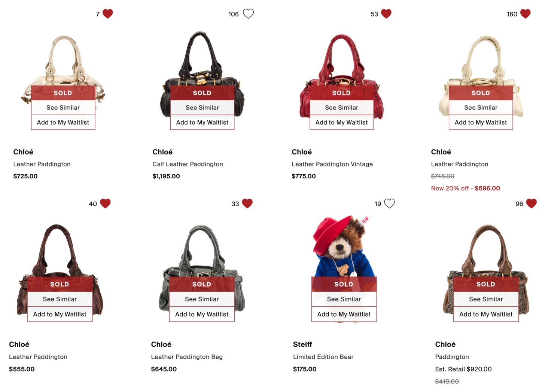The height and width of the screenshot is (392, 545).
Task: Toggle the heart icon showing 160 likes
Action: [x=526, y=14]
